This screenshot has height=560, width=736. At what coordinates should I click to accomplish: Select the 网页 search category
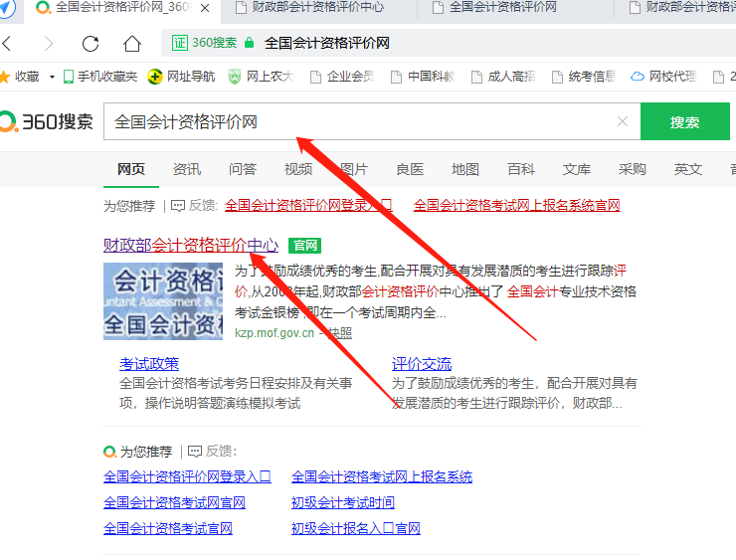coord(131,169)
